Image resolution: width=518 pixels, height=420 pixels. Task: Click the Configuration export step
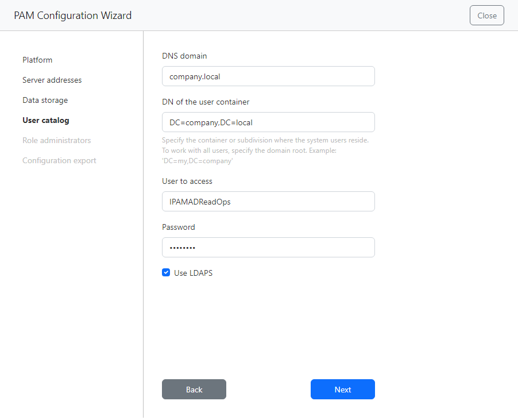pyautogui.click(x=59, y=160)
